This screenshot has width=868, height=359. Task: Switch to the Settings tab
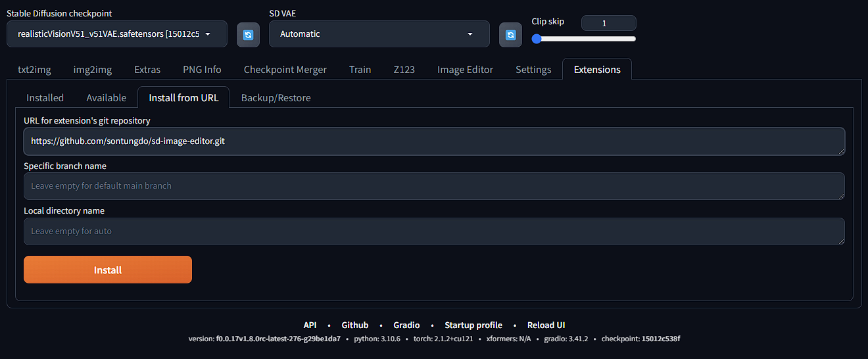(x=533, y=70)
